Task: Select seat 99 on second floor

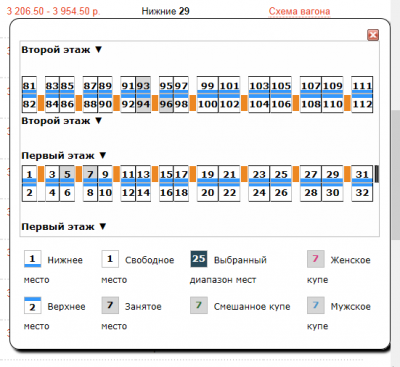Action: pos(207,85)
